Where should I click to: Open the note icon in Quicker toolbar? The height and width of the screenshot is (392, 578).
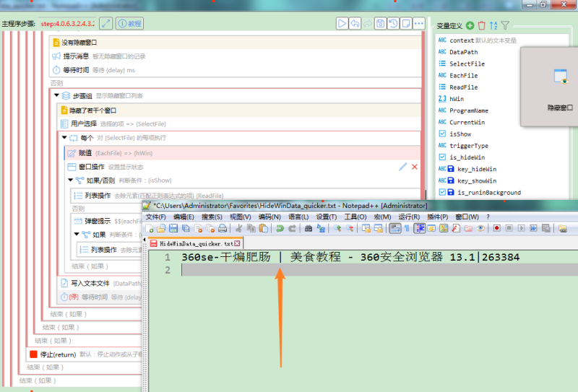406,24
